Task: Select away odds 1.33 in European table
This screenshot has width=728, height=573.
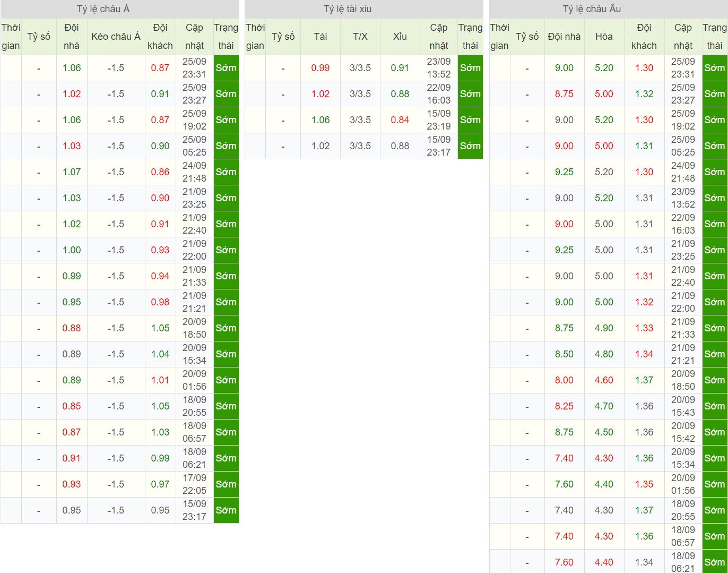Action: [644, 328]
